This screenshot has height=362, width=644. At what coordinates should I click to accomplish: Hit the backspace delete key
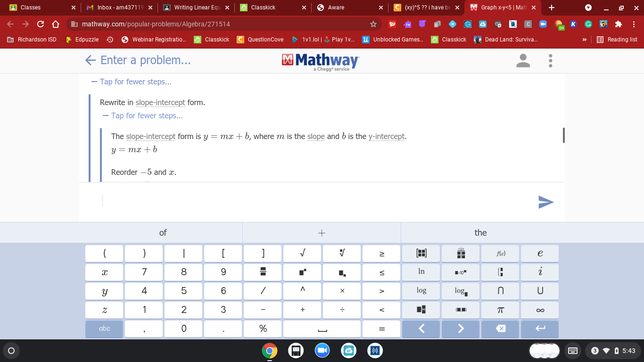pos(501,329)
